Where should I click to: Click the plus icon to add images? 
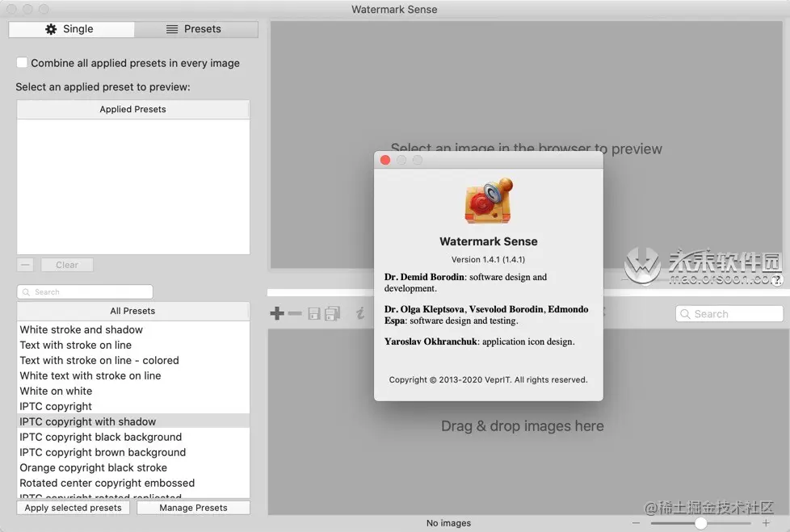coord(276,313)
